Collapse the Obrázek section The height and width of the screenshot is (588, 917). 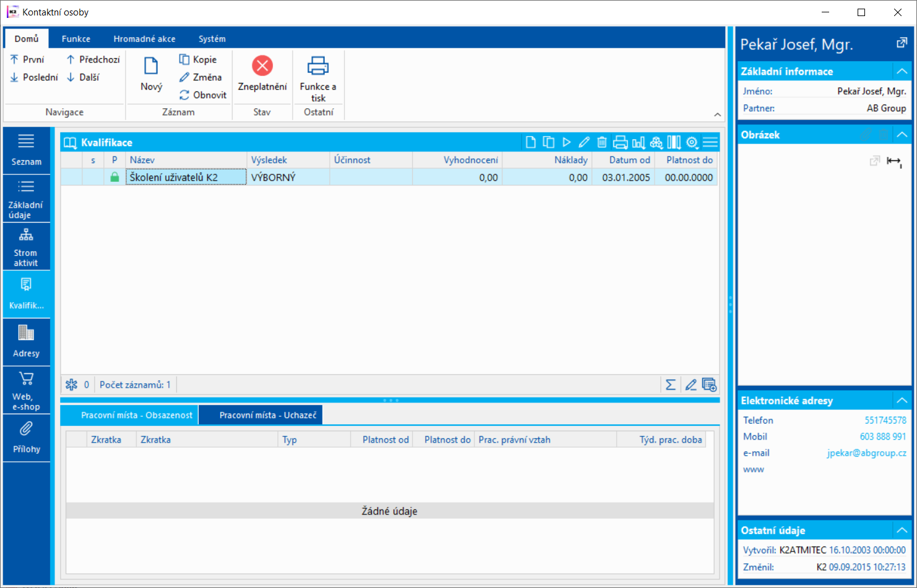tap(902, 134)
